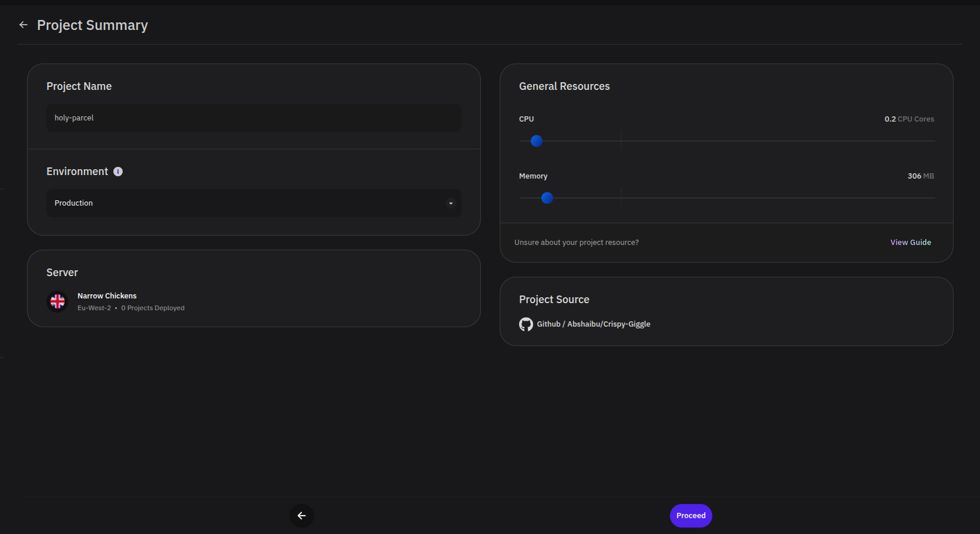The height and width of the screenshot is (534, 980).
Task: Click the dropdown caret in Environment field
Action: [x=451, y=203]
